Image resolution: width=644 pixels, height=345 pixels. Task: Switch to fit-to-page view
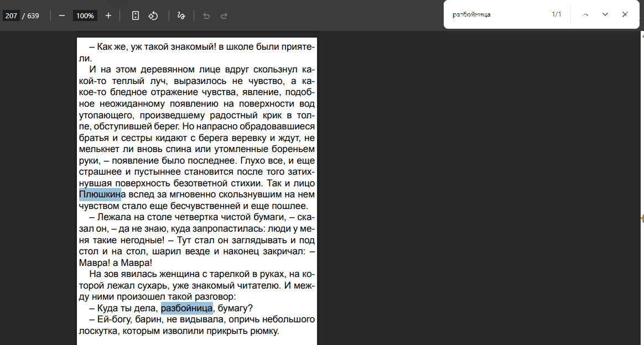(x=135, y=15)
